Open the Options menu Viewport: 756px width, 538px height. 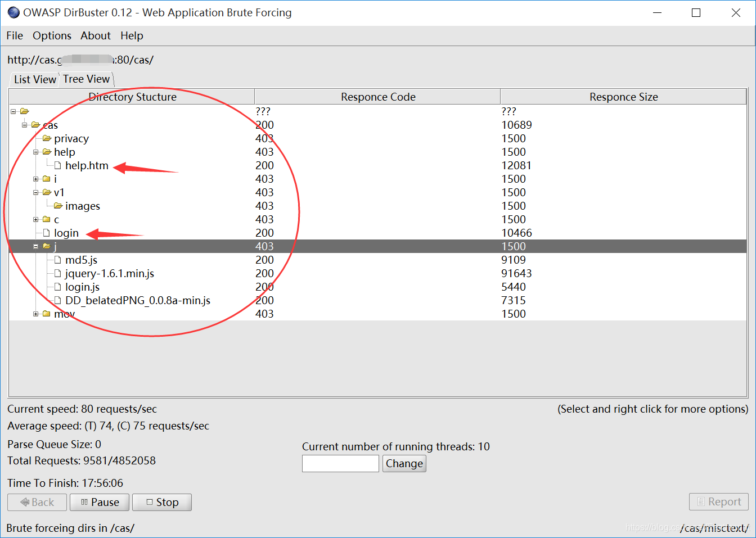click(52, 35)
